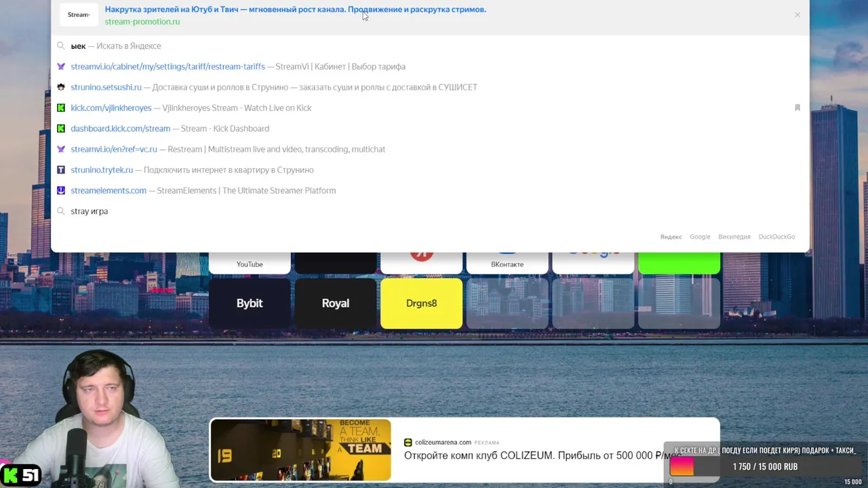The width and height of the screenshot is (868, 488).
Task: Open the colizeumarena.com ad source link
Action: pos(443,442)
